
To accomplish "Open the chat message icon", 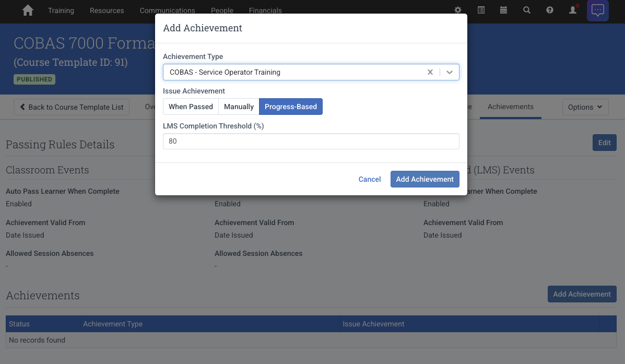I will pyautogui.click(x=597, y=10).
